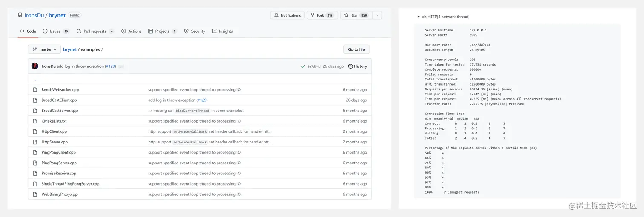The width and height of the screenshot is (644, 217).
Task: Expand the commit message ellipsis button
Action: (x=121, y=66)
